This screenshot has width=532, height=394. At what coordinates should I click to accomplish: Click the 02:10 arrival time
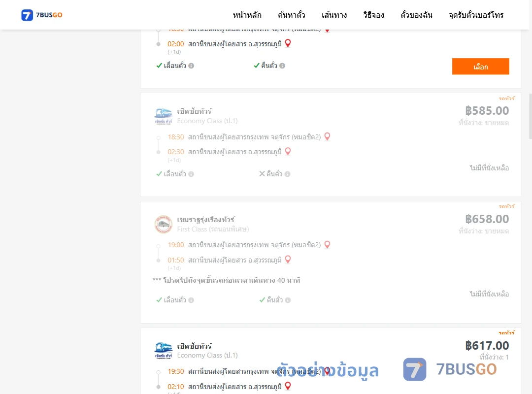tap(176, 387)
